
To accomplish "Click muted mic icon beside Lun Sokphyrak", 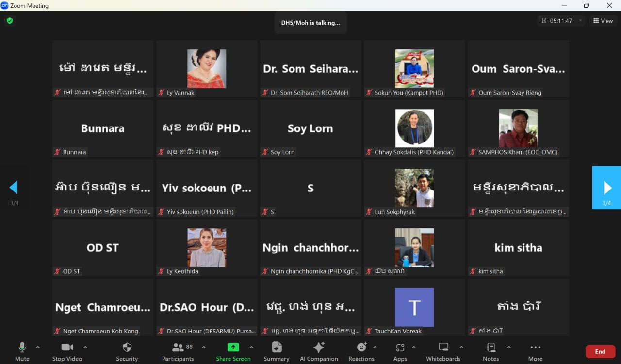I will [x=369, y=212].
